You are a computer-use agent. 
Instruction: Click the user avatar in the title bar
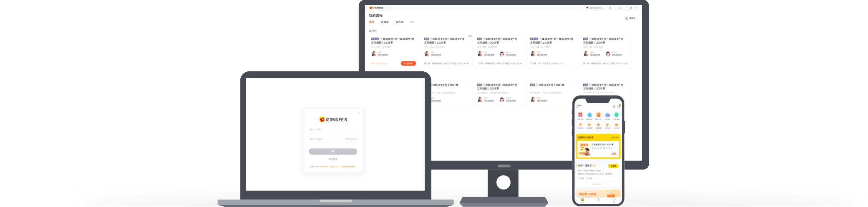(x=587, y=8)
